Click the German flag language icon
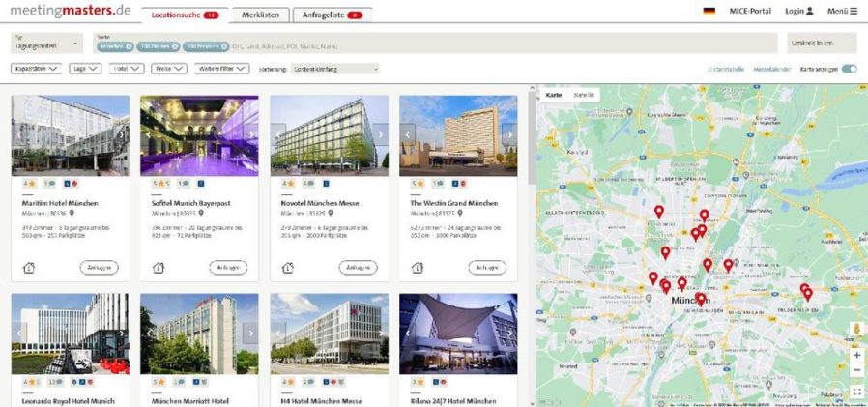The image size is (868, 407). click(x=709, y=11)
